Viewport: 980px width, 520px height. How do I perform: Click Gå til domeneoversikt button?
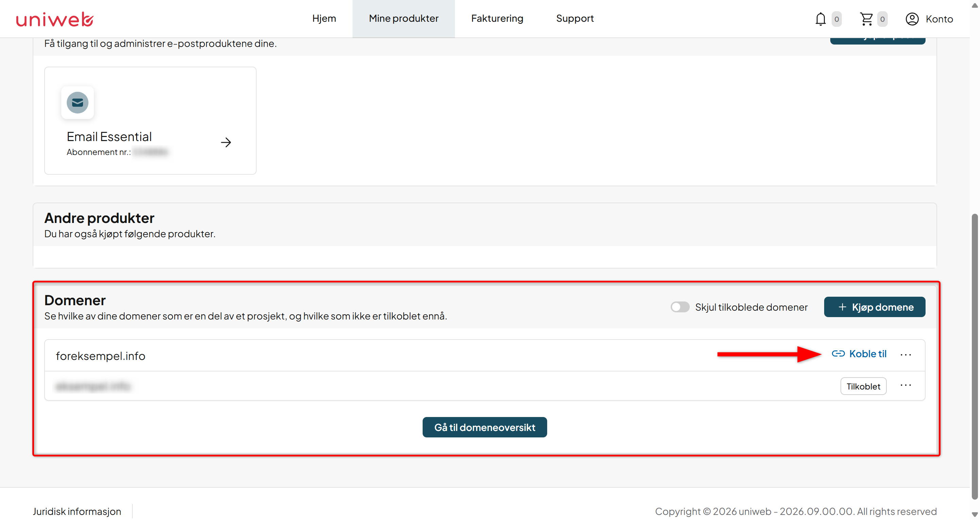tap(485, 427)
